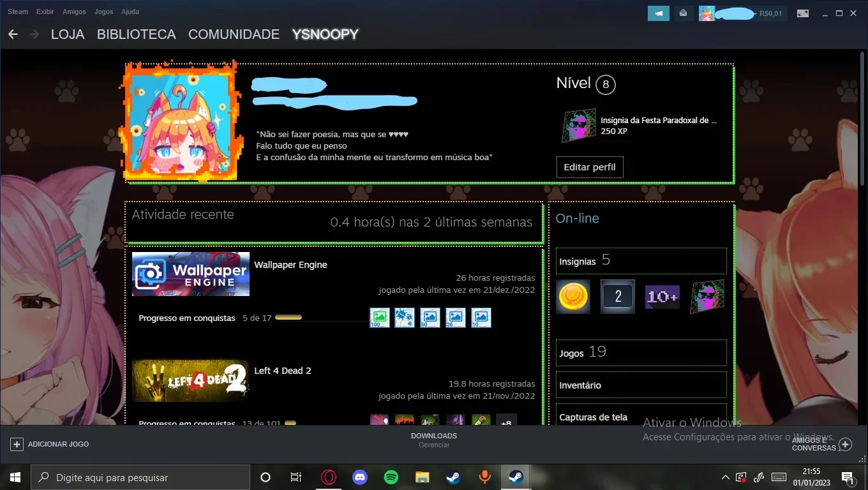This screenshot has width=868, height=490.
Task: Click the taskbar search box
Action: (140, 477)
